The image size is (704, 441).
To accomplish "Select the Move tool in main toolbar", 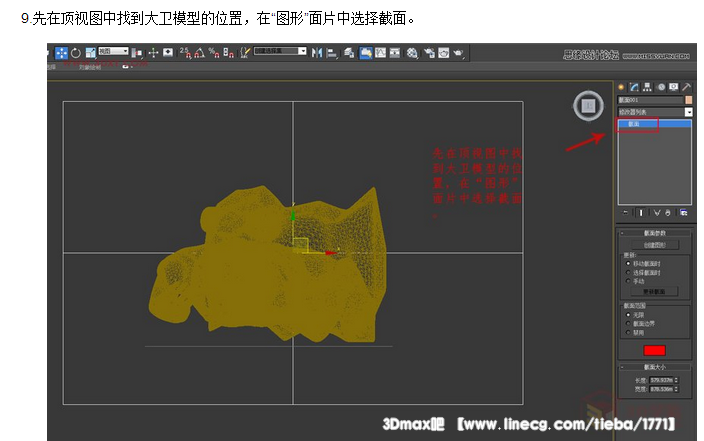I will coord(61,52).
